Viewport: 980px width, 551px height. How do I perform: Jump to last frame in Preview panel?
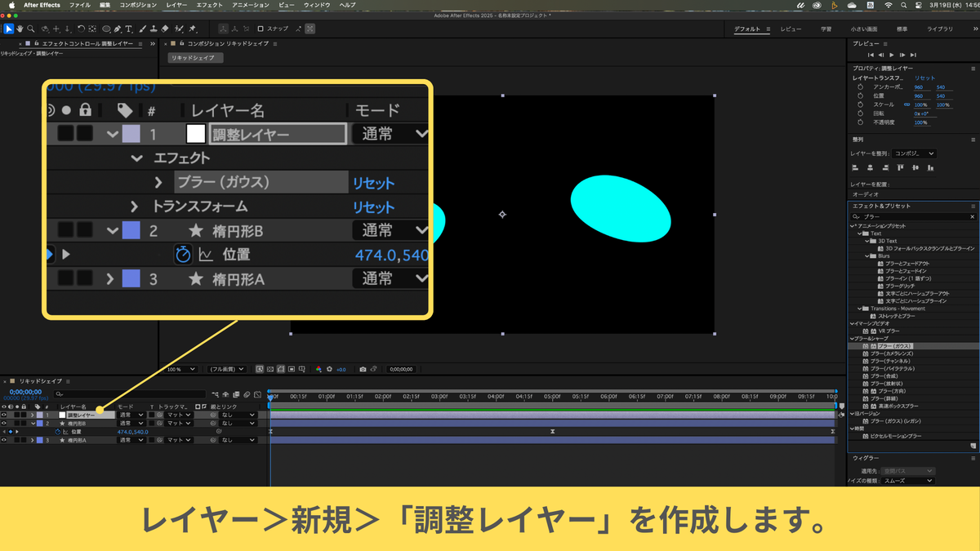point(913,55)
